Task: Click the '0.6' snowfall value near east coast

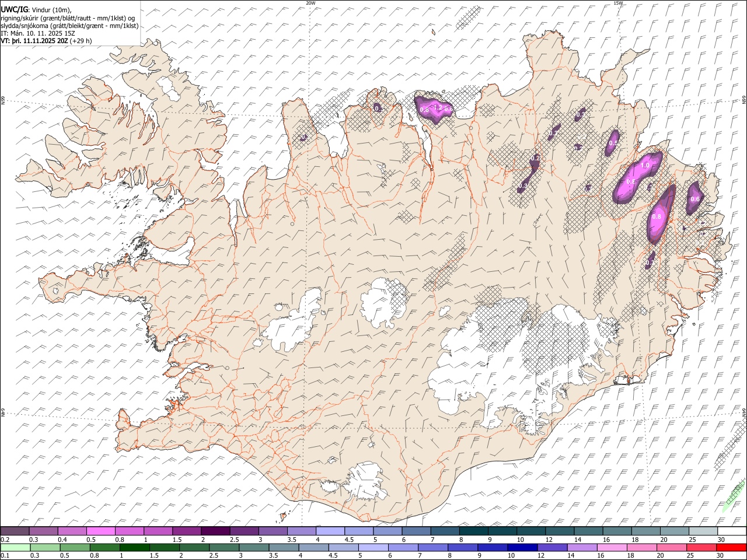Action: pyautogui.click(x=695, y=199)
